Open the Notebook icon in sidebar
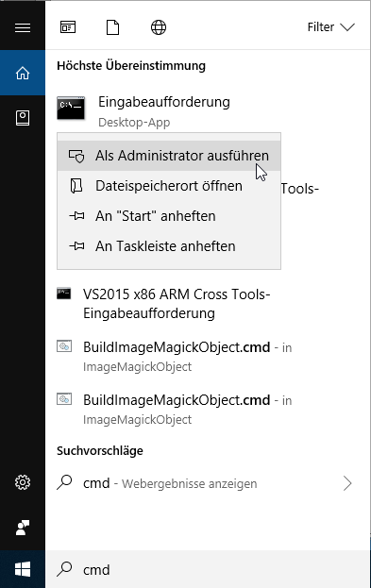371x588 pixels. pos(23,118)
